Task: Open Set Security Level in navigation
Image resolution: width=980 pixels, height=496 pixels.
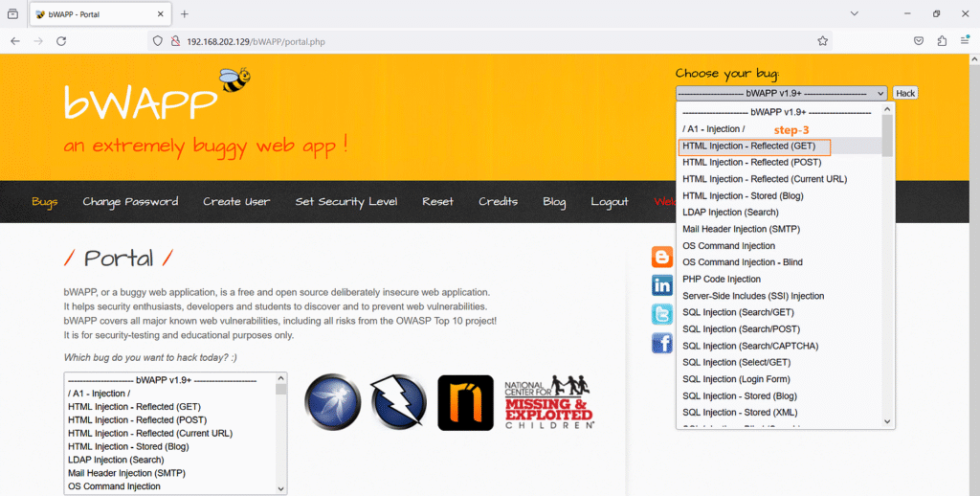Action: tap(346, 201)
